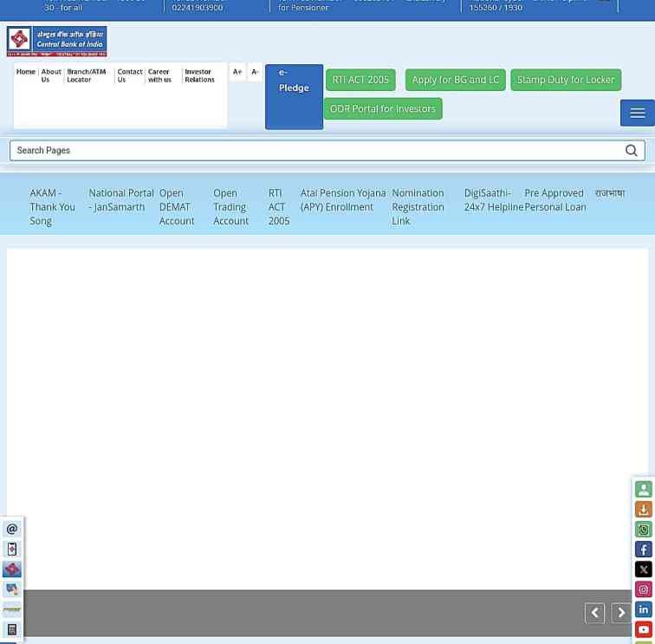Click the Central Bank of India logo
Screen dimensions: 655x644
coord(57,42)
